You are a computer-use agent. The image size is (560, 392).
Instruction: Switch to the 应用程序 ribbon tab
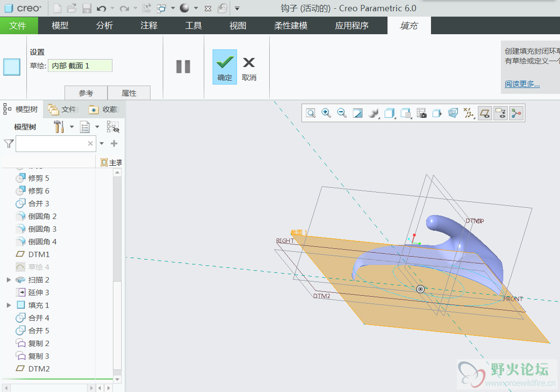coord(352,25)
